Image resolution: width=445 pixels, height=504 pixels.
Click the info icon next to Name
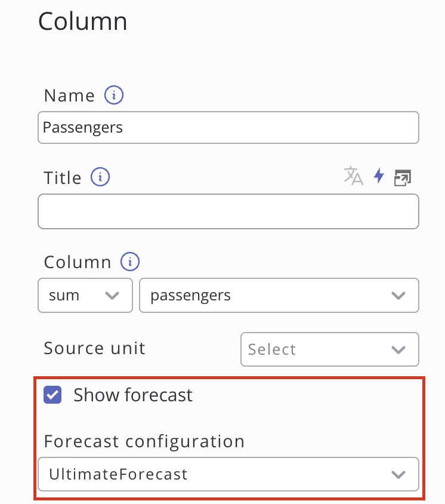(x=113, y=96)
